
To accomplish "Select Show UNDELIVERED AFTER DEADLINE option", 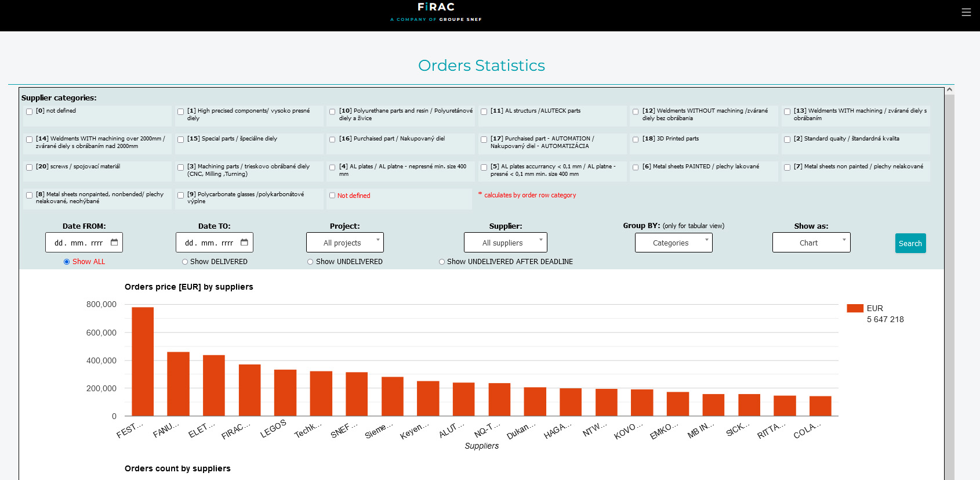I will (442, 262).
